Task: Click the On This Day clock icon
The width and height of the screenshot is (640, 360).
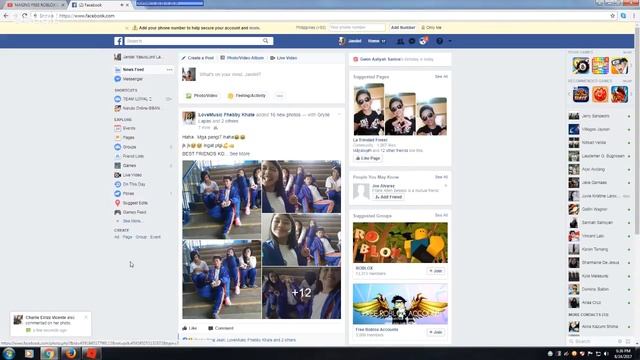Action: [118, 184]
